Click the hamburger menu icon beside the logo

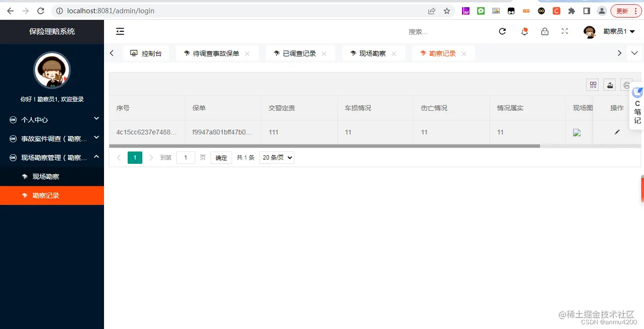120,31
